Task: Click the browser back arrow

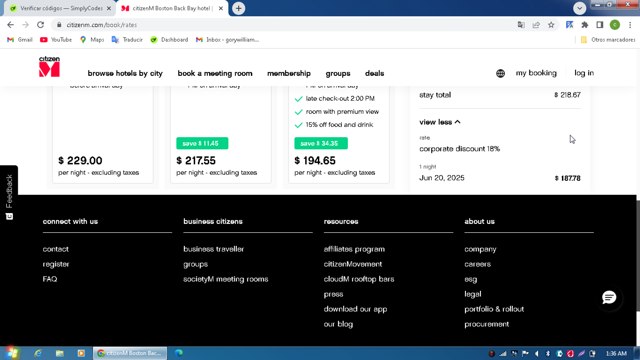Action: tap(11, 25)
